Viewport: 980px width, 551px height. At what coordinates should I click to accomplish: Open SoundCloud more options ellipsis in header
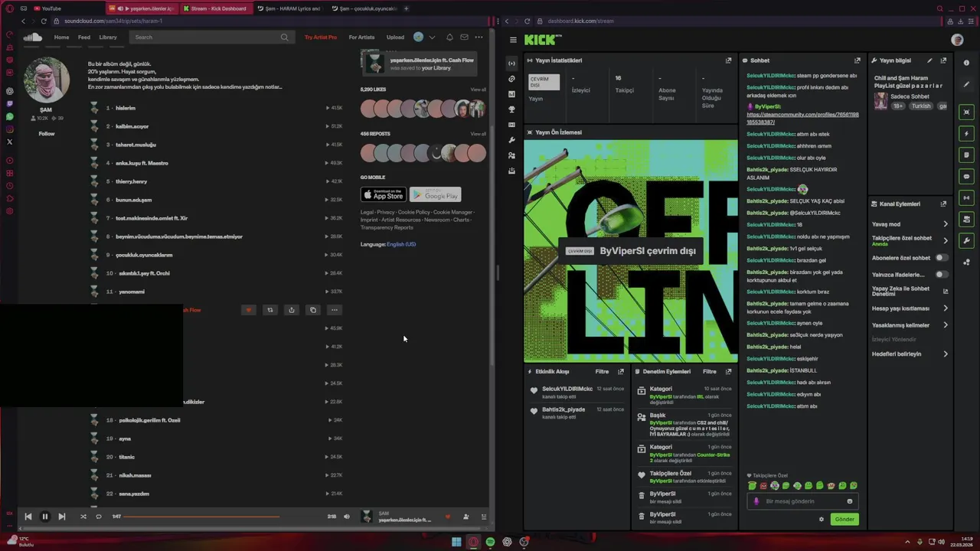coord(479,37)
